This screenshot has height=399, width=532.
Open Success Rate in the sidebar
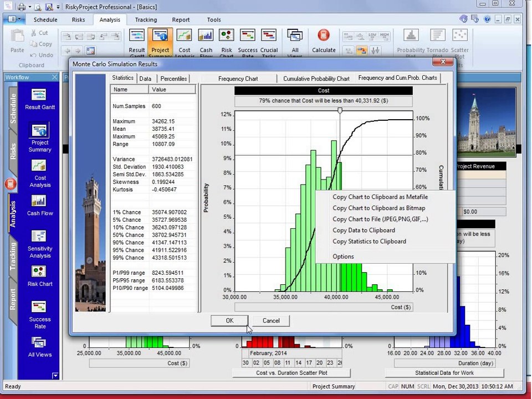(x=40, y=315)
